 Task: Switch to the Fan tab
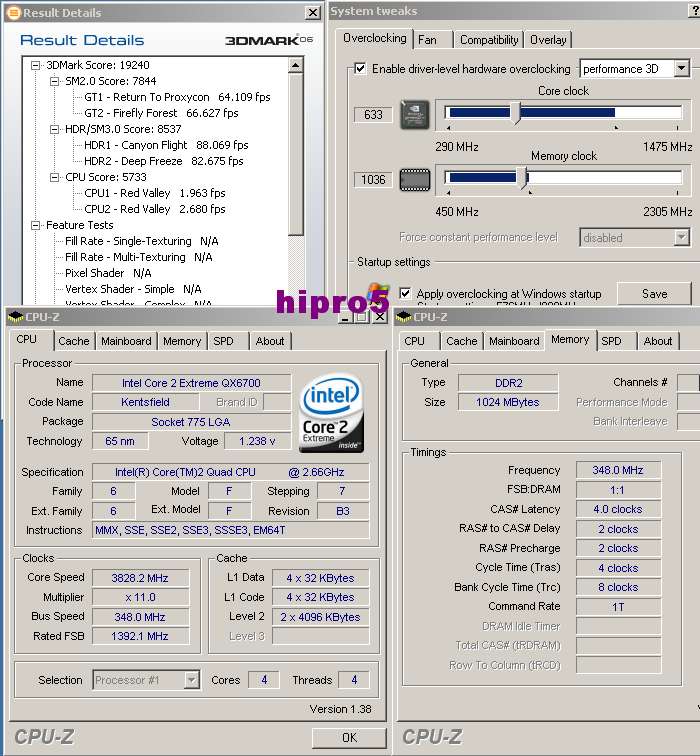pos(432,40)
